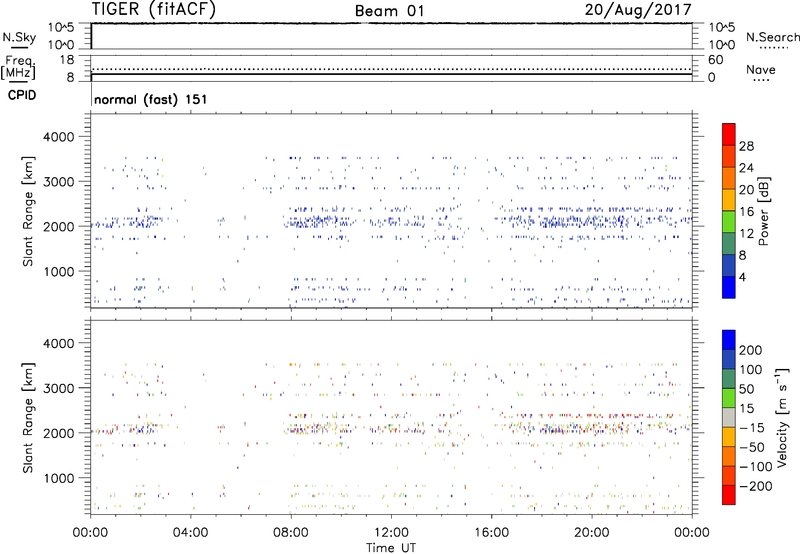Image resolution: width=800 pixels, height=554 pixels.
Task: Click the 60 tick on the Nave axis
Action: pos(715,60)
